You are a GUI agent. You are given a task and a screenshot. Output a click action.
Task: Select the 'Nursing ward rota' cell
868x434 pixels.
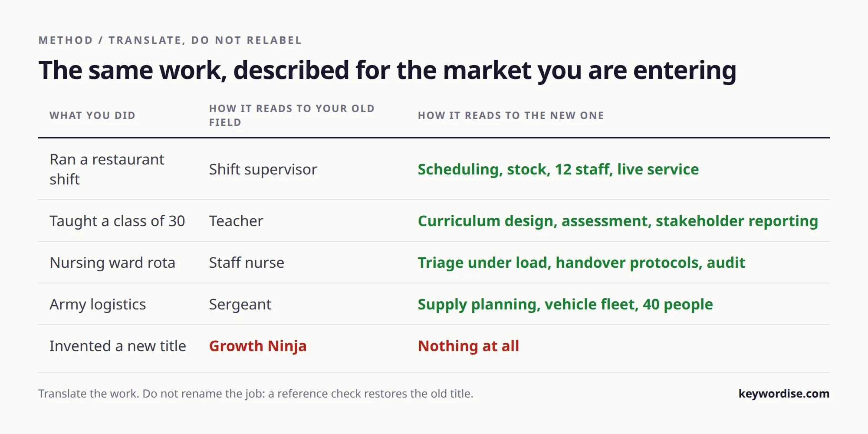coord(112,263)
